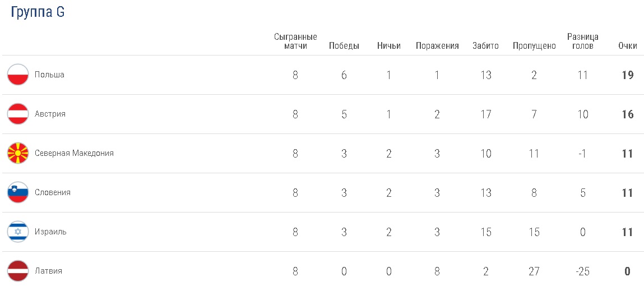
Task: Click the Разница голов column header
Action: [x=583, y=41]
